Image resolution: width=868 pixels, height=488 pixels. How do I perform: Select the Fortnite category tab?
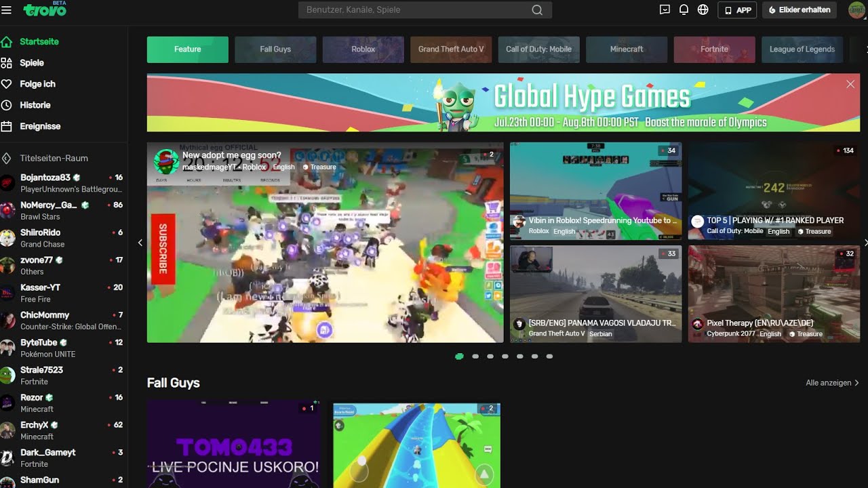pos(715,49)
